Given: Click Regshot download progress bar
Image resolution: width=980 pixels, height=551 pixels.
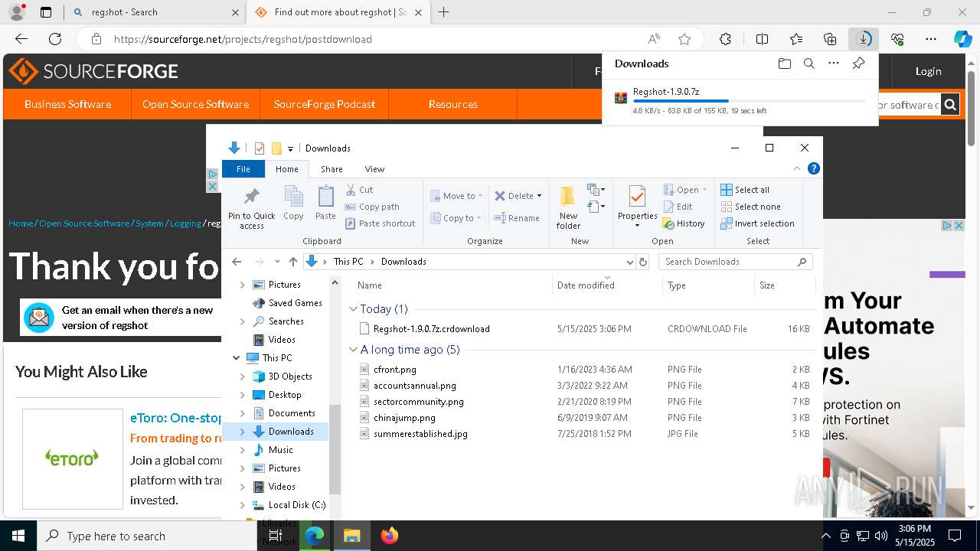Looking at the screenshot, I should point(749,101).
